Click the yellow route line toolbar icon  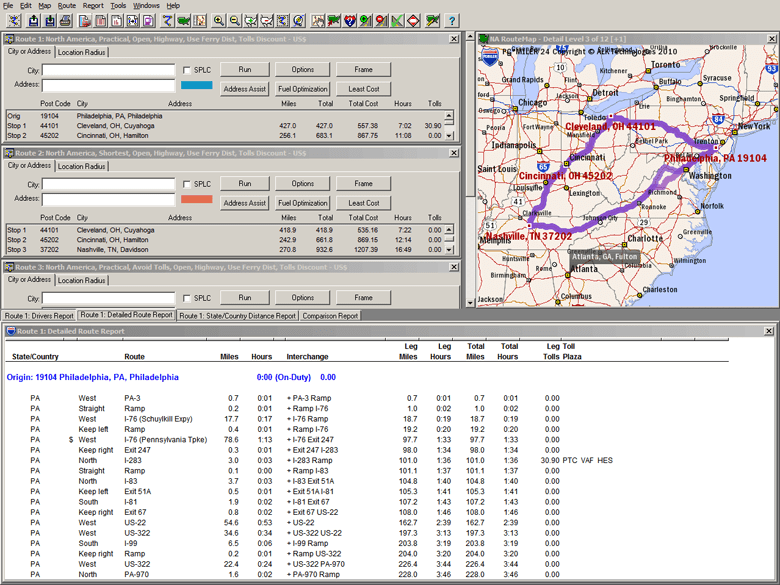[x=167, y=20]
